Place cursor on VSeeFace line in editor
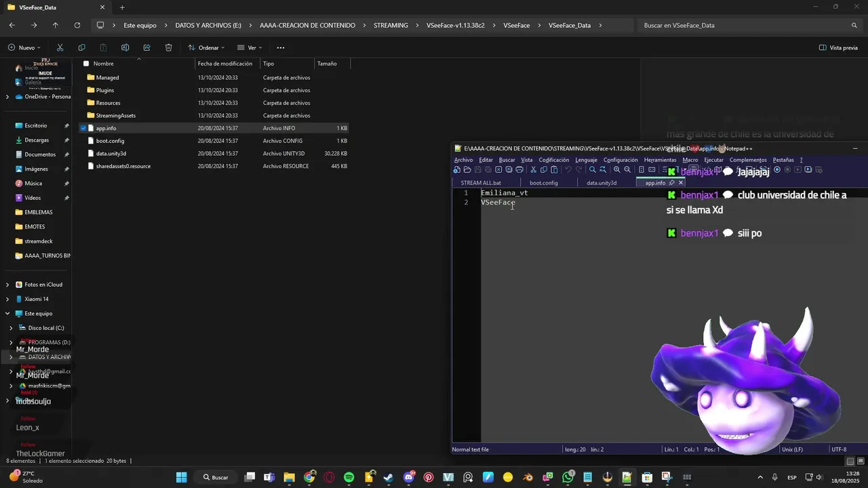Screen dimensions: 868x488 click(498, 203)
